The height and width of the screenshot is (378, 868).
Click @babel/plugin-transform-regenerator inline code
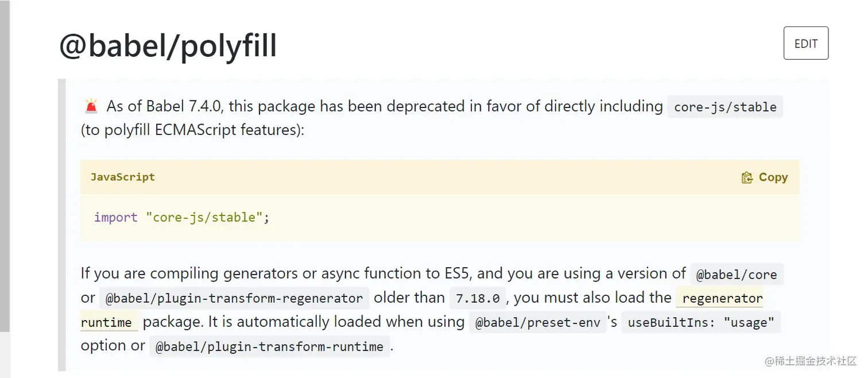pyautogui.click(x=234, y=299)
